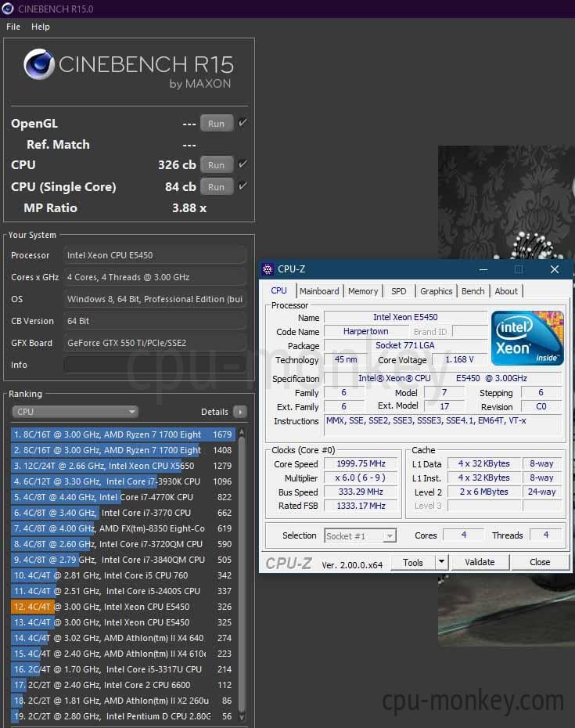
Task: Click the ranking list scrollbar down arrow
Action: pyautogui.click(x=241, y=716)
